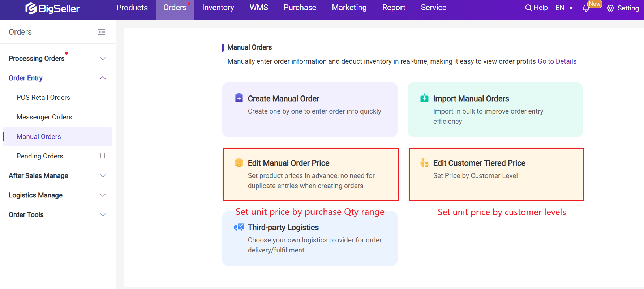Collapse the Orders sidebar menu icon
Screen dimensions: 644x289
102,32
